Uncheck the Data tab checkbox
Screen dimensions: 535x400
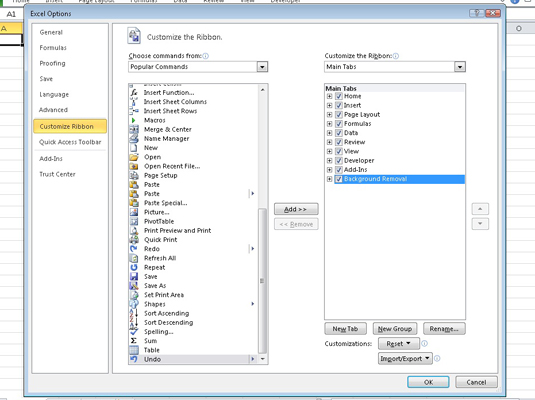338,133
